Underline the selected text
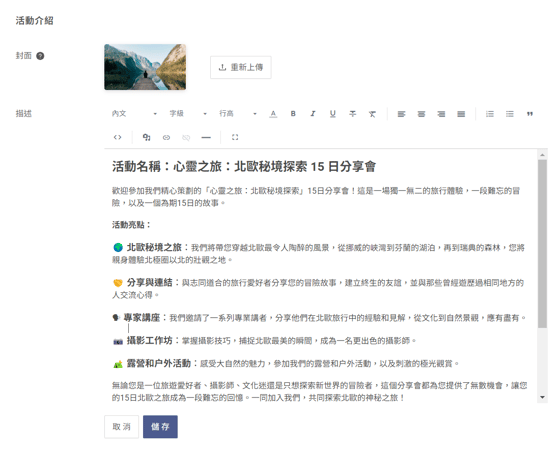Screen dimensions: 560x452 point(332,114)
